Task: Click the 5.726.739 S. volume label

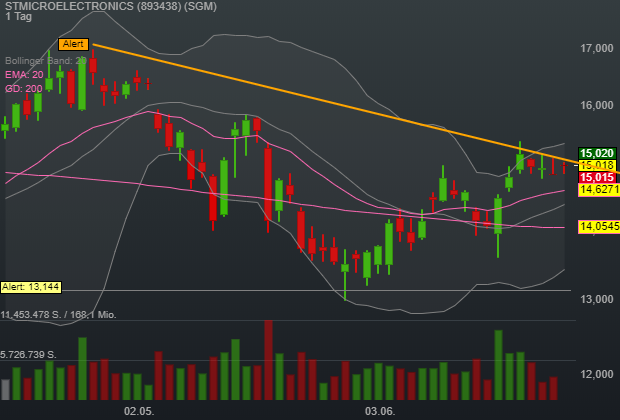Action: (x=28, y=355)
